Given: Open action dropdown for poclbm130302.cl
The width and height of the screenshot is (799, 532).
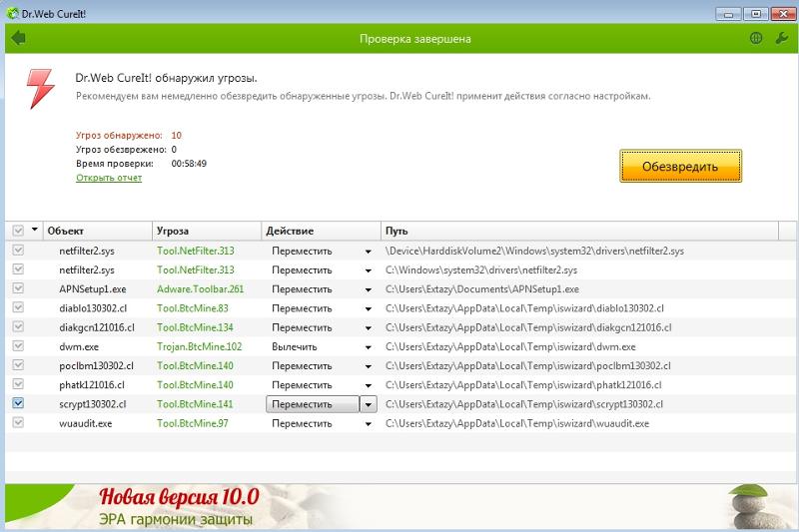Looking at the screenshot, I should click(368, 366).
